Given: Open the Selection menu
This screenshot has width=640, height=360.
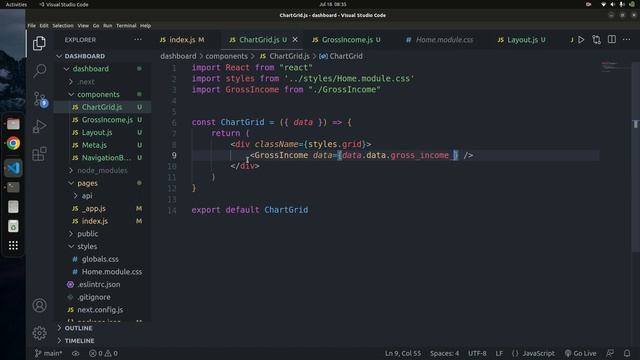Looking at the screenshot, I should click(x=63, y=25).
